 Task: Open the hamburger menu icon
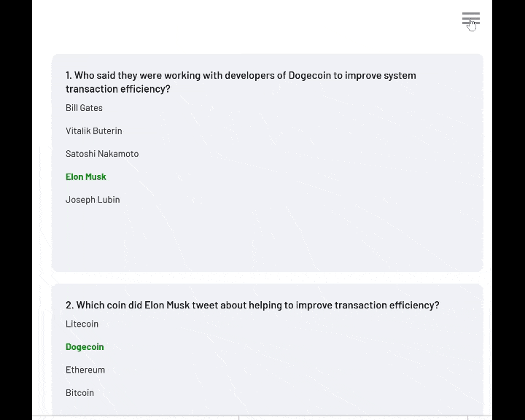coord(471,19)
